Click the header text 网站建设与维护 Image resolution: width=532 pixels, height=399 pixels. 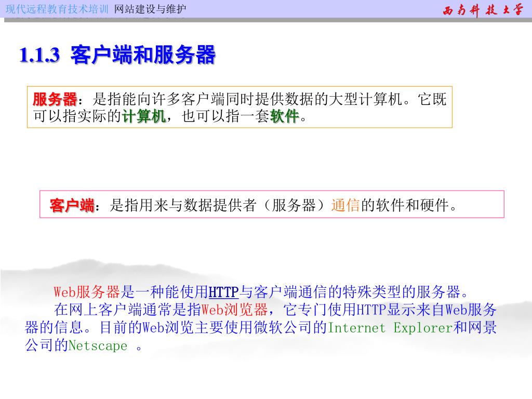point(150,9)
